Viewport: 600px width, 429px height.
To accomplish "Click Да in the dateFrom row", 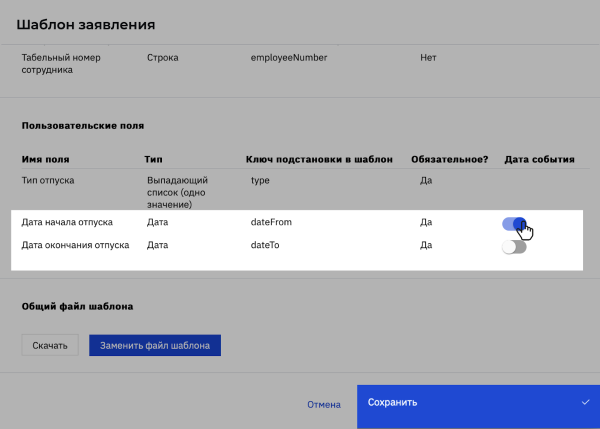I will click(x=426, y=222).
